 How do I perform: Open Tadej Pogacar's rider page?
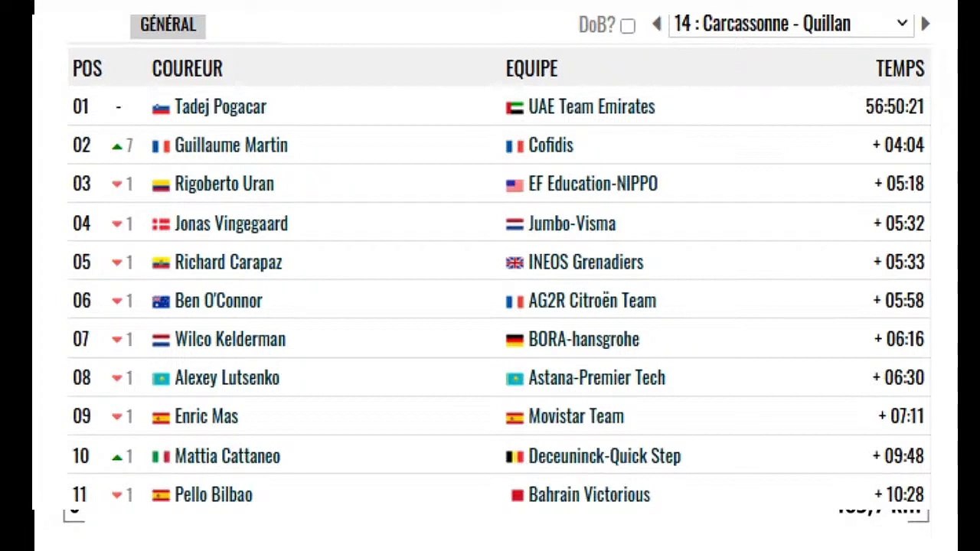click(x=220, y=107)
